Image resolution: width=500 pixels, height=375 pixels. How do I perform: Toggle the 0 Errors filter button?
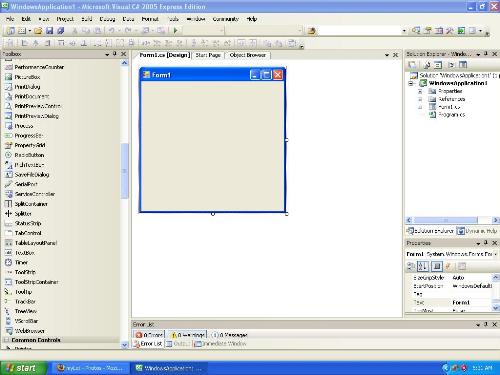pos(149,335)
